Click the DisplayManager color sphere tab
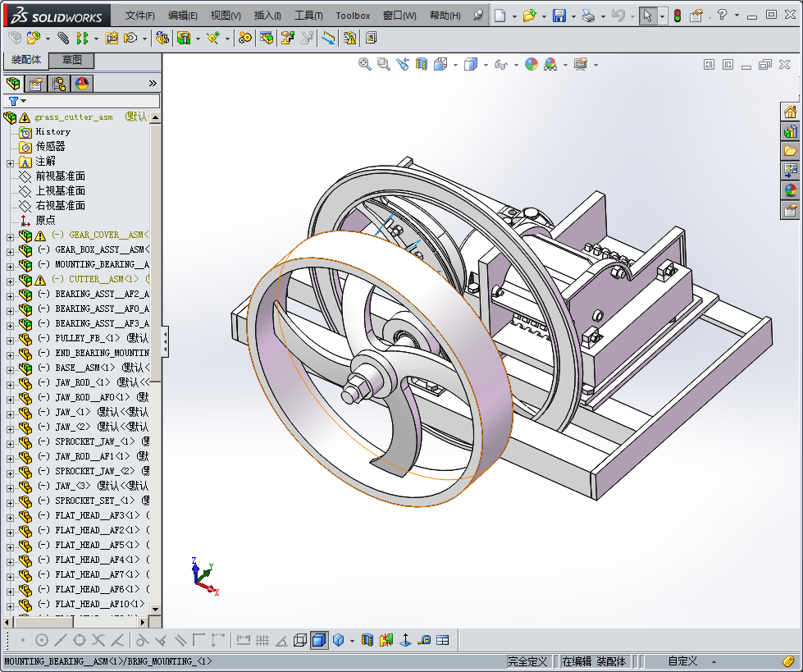Image resolution: width=803 pixels, height=672 pixels. (82, 84)
